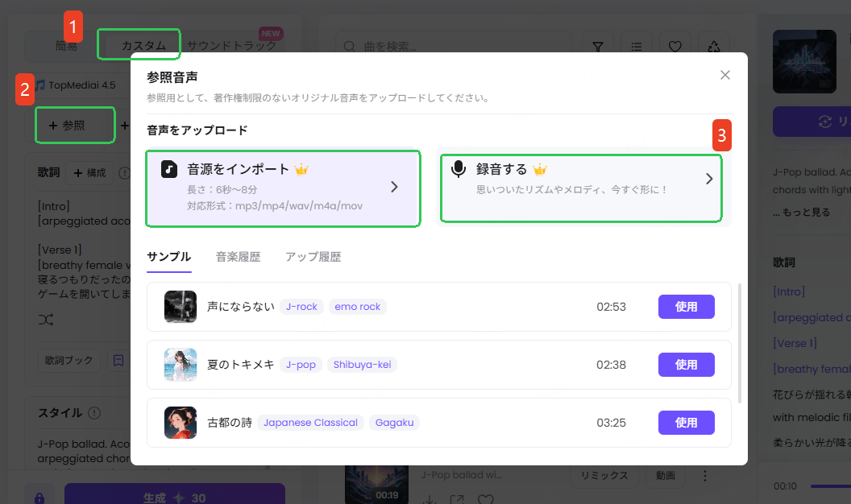
Task: Select the カスタム mode tab
Action: [x=143, y=46]
